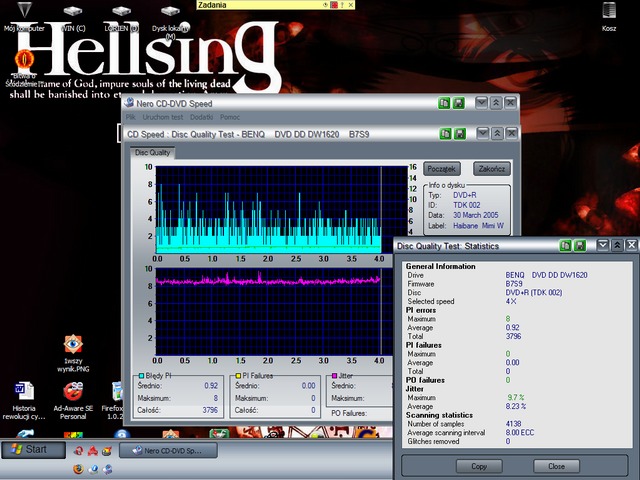This screenshot has width=640, height=480.
Task: Click Copy in the Statistics window
Action: pyautogui.click(x=479, y=466)
